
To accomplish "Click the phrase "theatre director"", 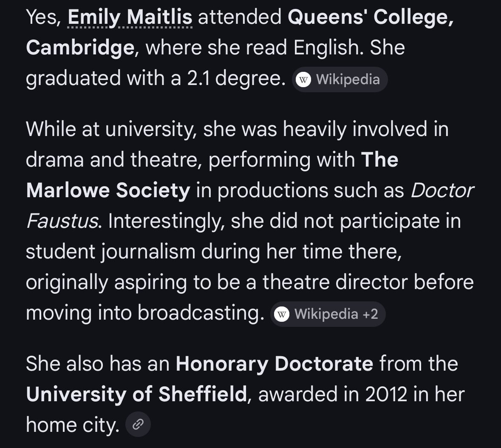I will [x=335, y=283].
